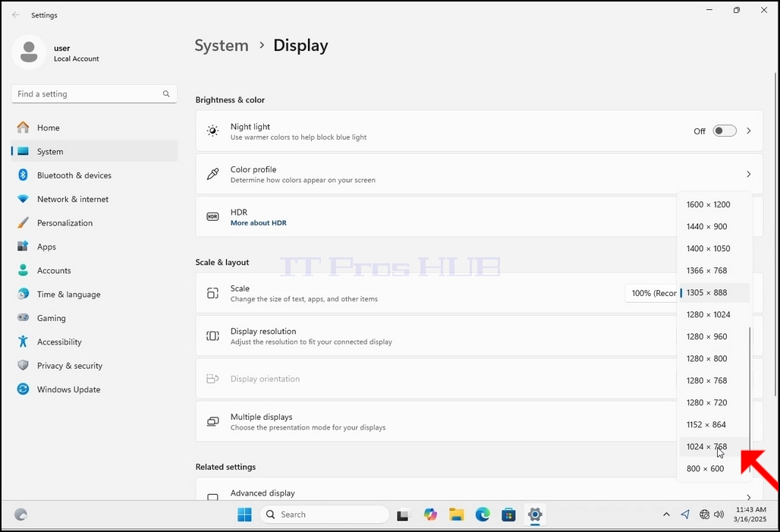Open File Explorer from the taskbar
Image resolution: width=780 pixels, height=532 pixels.
[456, 515]
